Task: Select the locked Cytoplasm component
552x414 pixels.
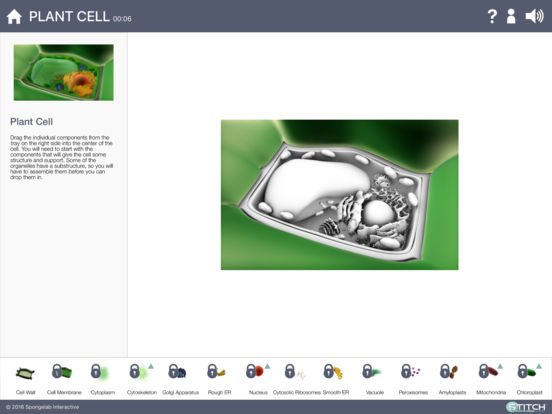Action: pyautogui.click(x=100, y=372)
